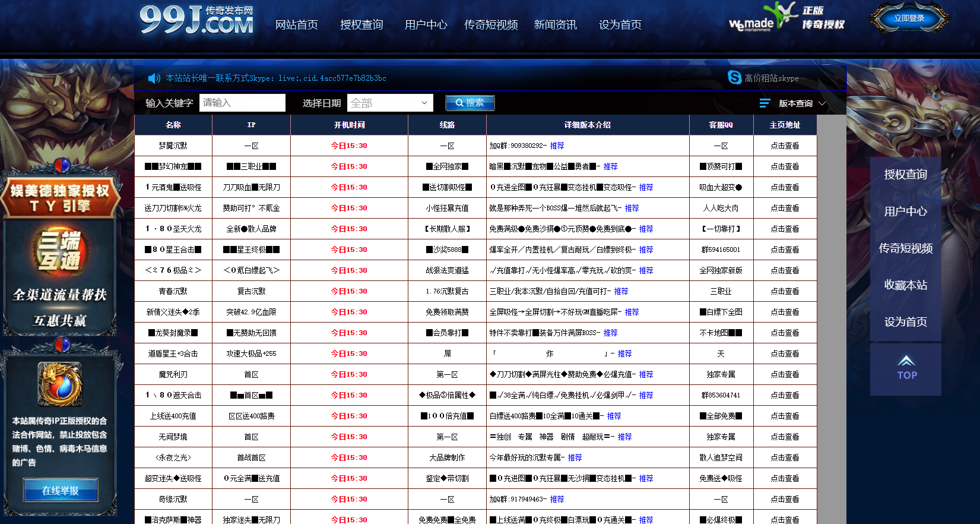Click the Skype icon beside 高价租站

734,78
